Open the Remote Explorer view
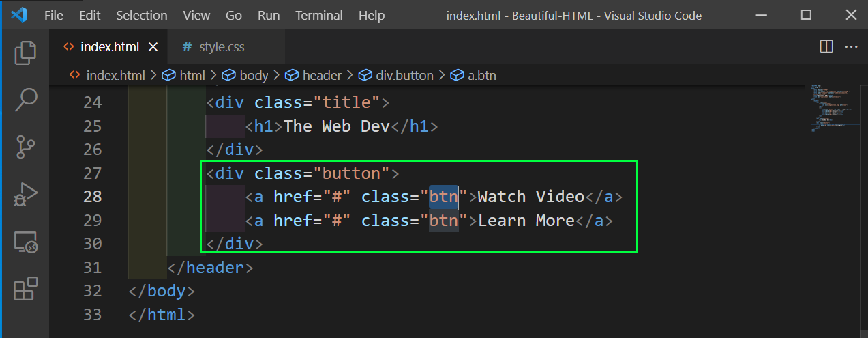 pos(25,241)
